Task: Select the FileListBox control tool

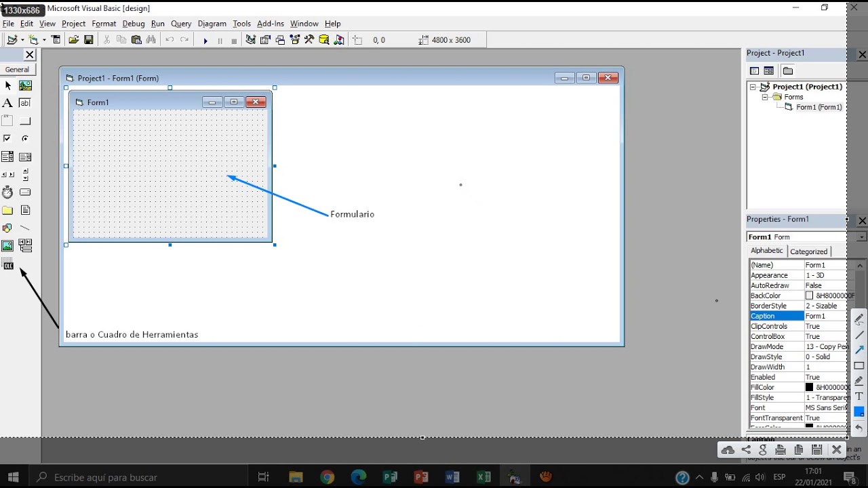Action: pos(25,211)
